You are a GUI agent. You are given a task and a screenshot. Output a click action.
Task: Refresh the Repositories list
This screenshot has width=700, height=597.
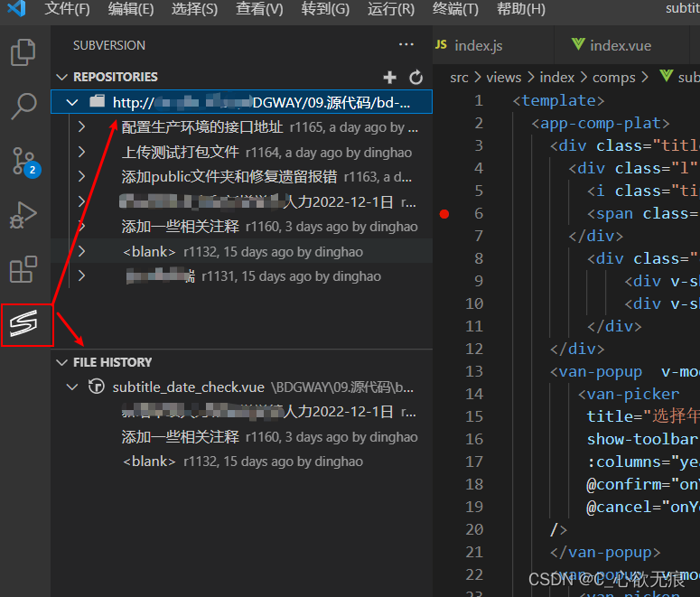tap(416, 78)
